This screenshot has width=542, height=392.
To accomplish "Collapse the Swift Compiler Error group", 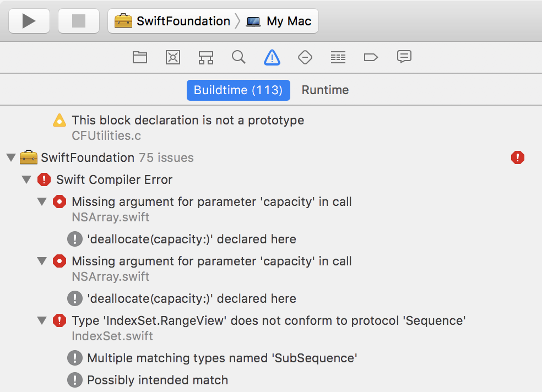I will coord(26,179).
